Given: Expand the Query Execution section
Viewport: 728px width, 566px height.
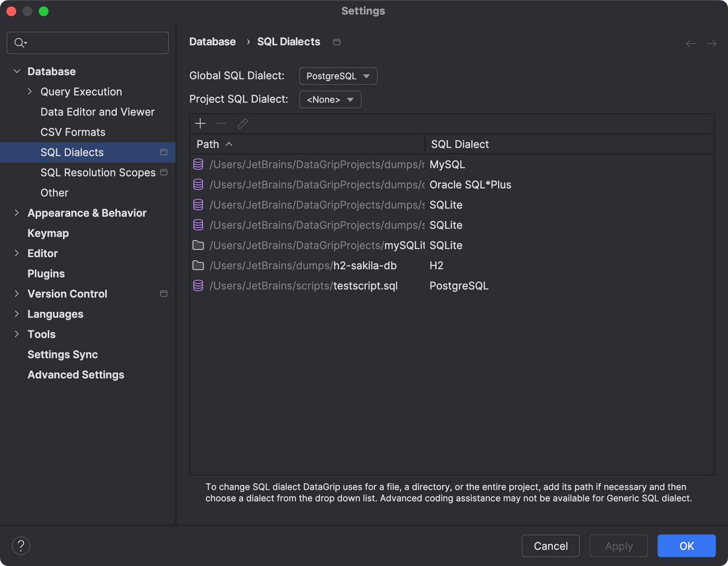Looking at the screenshot, I should [x=30, y=91].
